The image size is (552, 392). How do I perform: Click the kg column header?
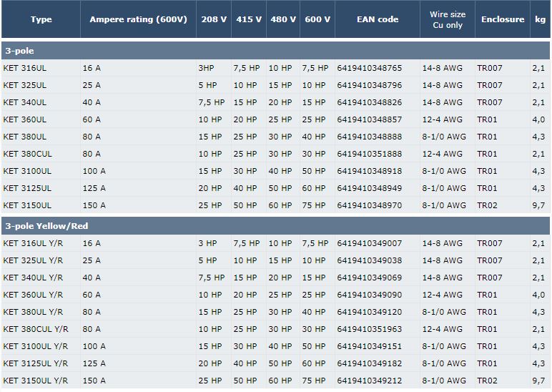[541, 19]
